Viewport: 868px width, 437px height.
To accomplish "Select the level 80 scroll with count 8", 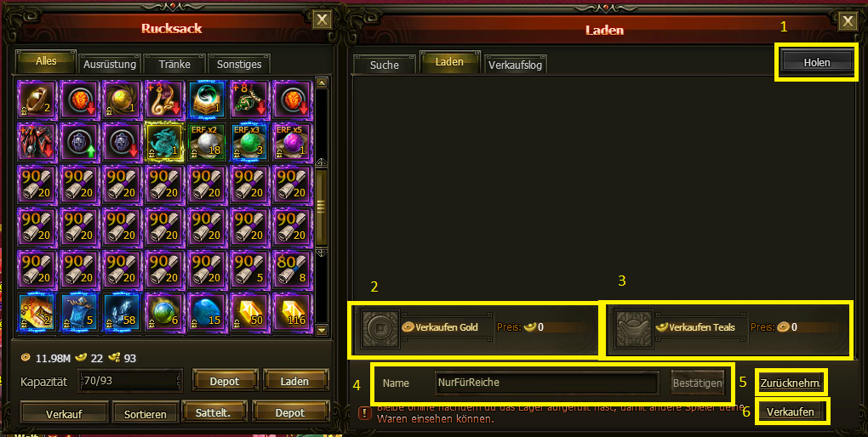I will click(x=292, y=270).
